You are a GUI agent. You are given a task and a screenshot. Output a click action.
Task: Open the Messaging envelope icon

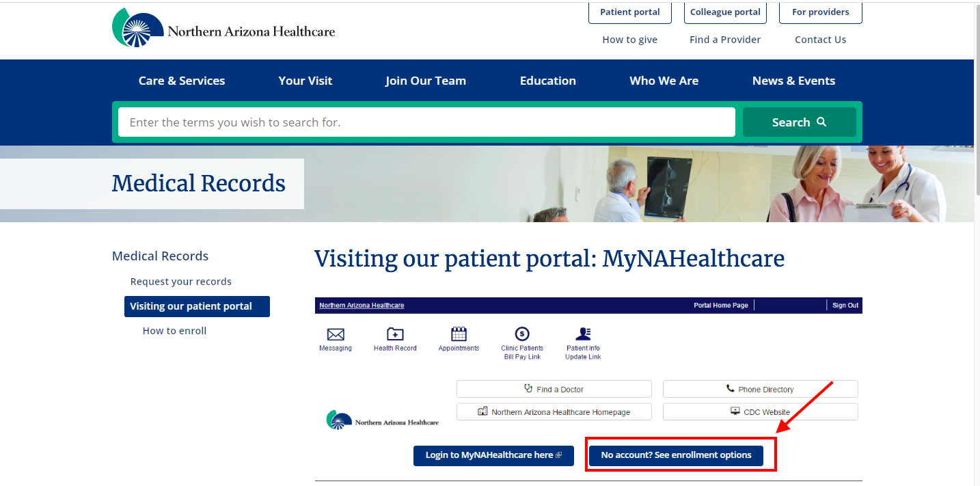[x=336, y=334]
